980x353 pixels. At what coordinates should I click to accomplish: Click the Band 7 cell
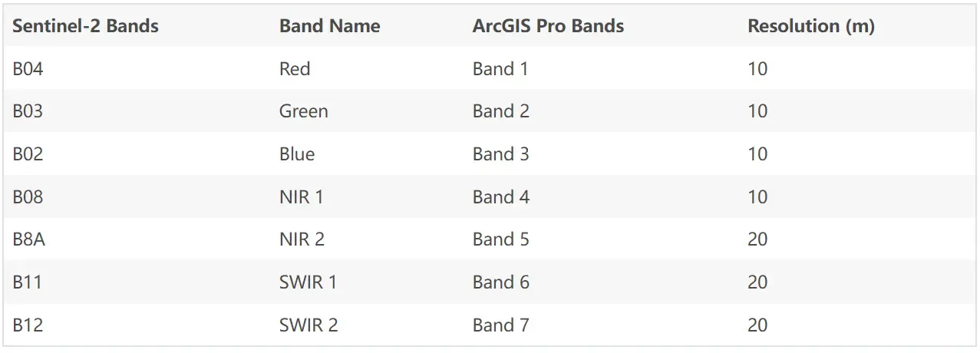click(501, 325)
